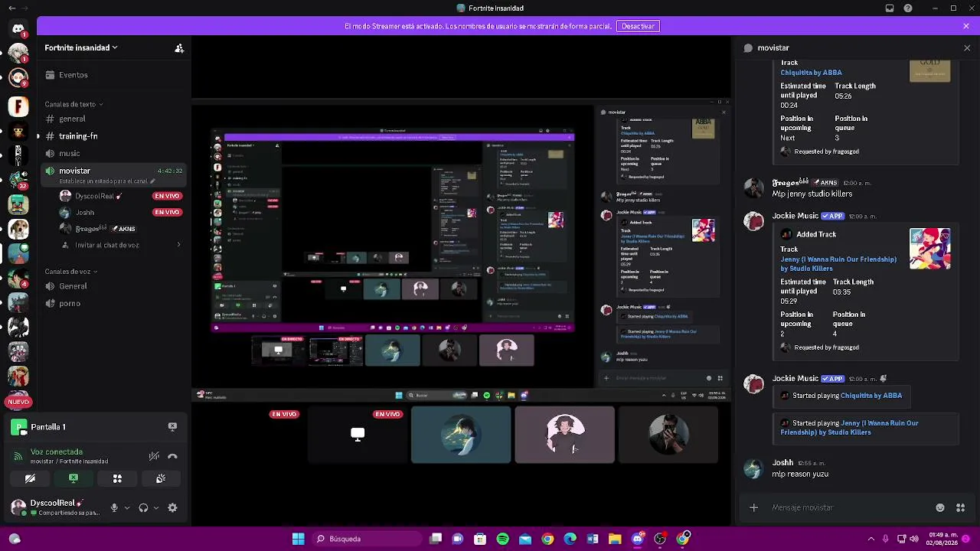The image size is (980, 551).
Task: Stop streaming Pantalla 1
Action: tap(172, 426)
